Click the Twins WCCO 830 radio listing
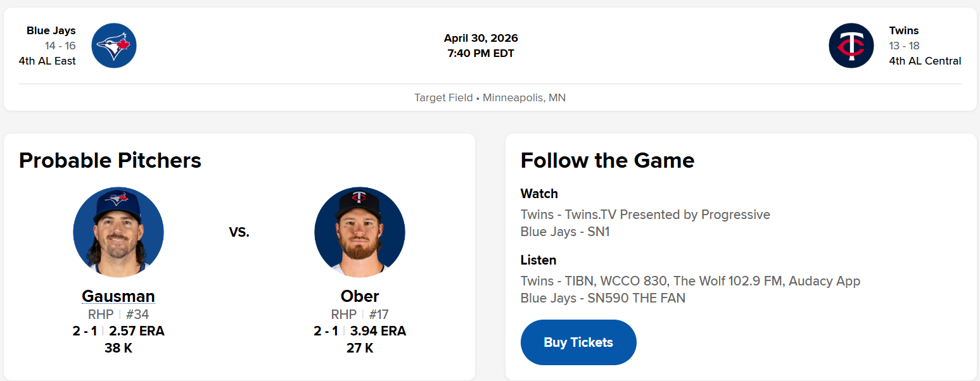 click(690, 280)
